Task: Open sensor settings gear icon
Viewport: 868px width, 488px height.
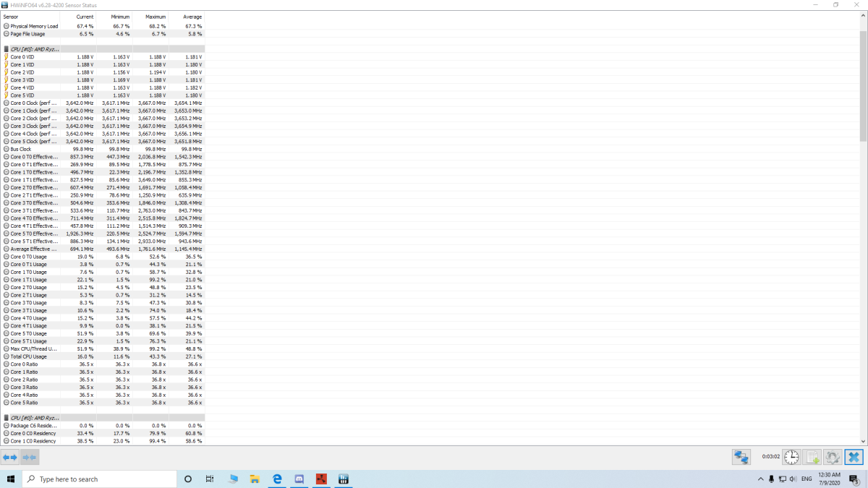Action: click(833, 457)
